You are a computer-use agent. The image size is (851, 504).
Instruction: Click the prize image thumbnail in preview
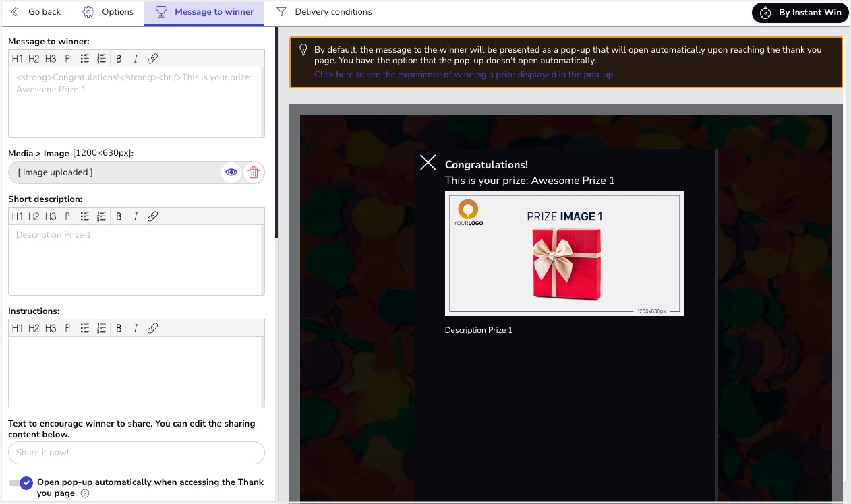(564, 253)
